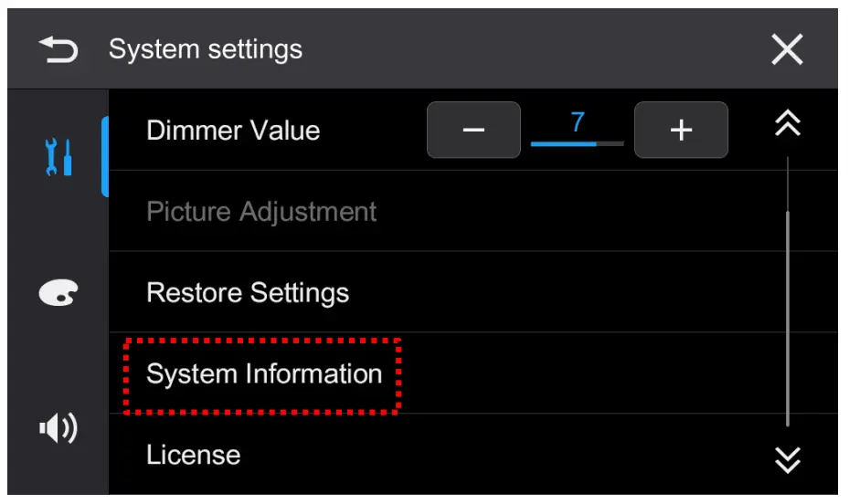Screen dimensions: 849x504
Task: Increase Dimmer Value with plus button
Action: click(681, 131)
